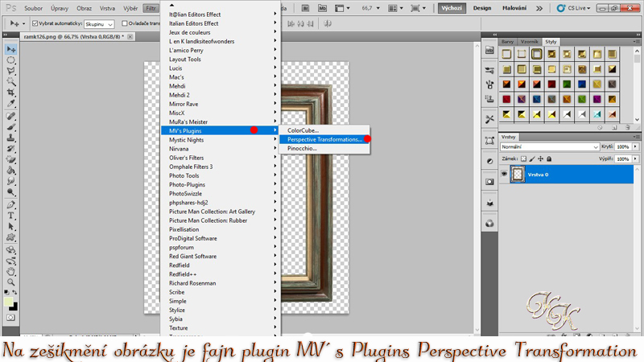Screen dimensions: 644x362
Task: Toggle 'Vybrat automaticky' checkbox
Action: pos(35,23)
